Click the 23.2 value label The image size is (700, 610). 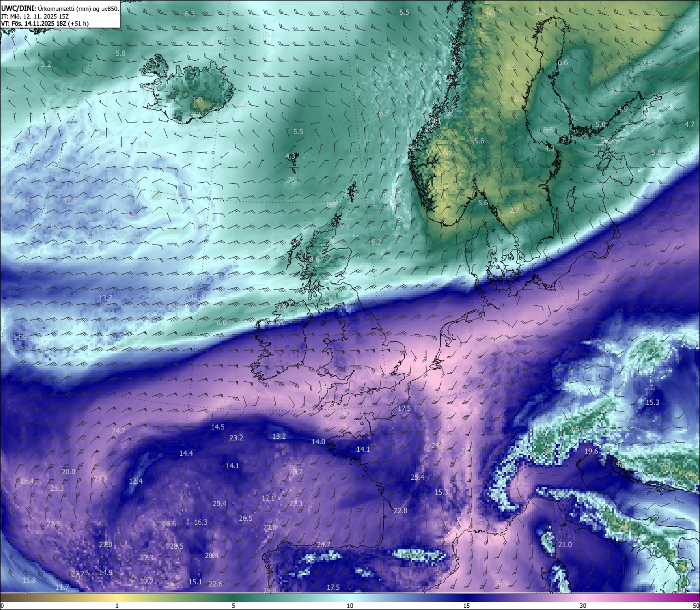[x=236, y=438]
